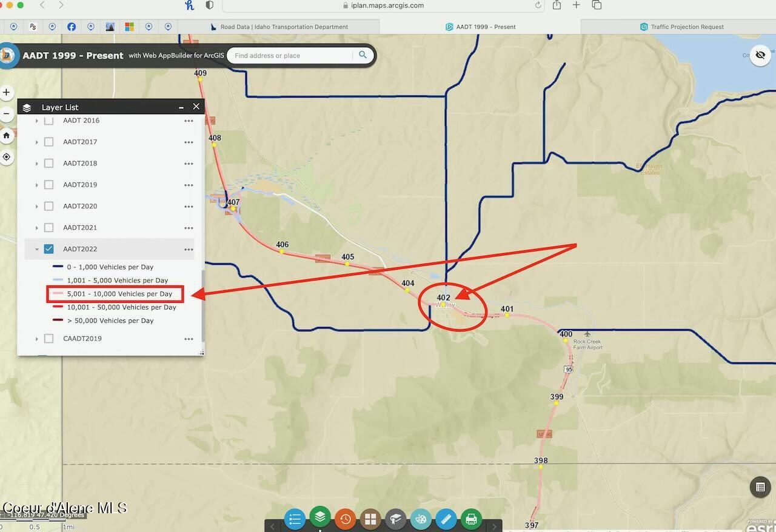Open AADT2020 layer options ellipsis menu
The height and width of the screenshot is (532, 776).
tap(189, 207)
